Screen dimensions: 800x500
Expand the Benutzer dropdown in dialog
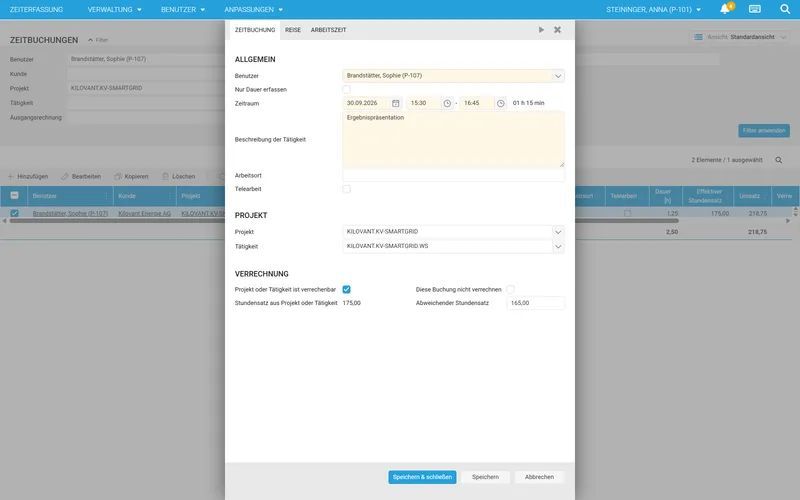(558, 76)
